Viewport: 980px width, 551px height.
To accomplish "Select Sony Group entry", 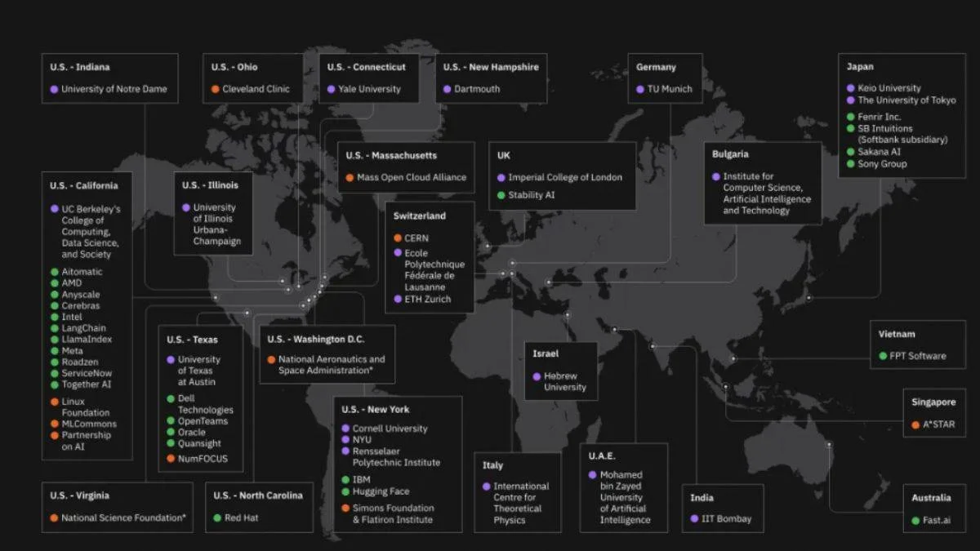I will pyautogui.click(x=877, y=164).
